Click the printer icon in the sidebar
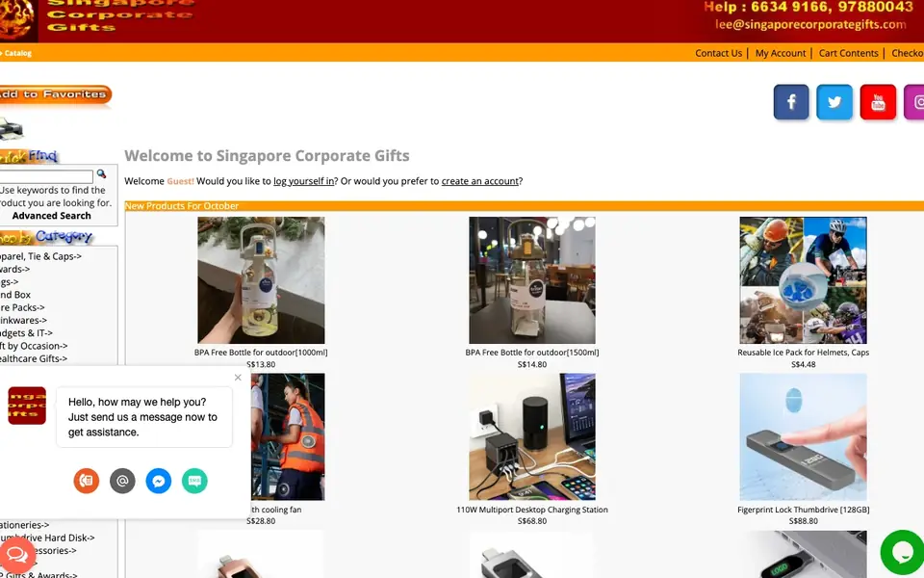The height and width of the screenshot is (578, 924). coord(11,128)
